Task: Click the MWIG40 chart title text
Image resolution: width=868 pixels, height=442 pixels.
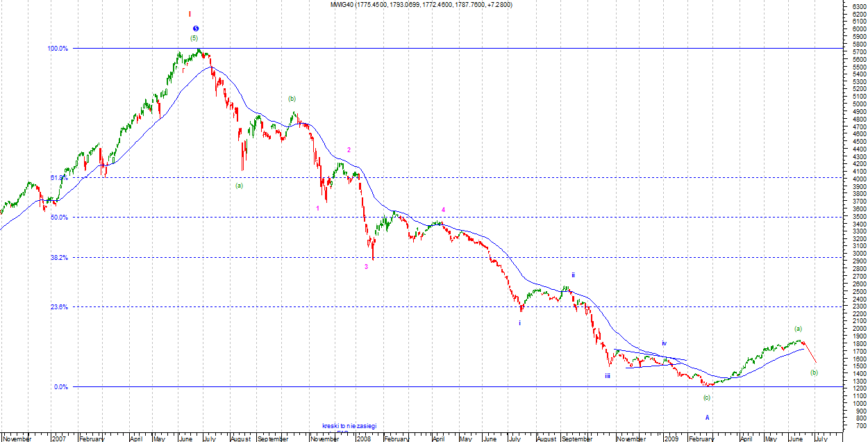Action: [422, 5]
